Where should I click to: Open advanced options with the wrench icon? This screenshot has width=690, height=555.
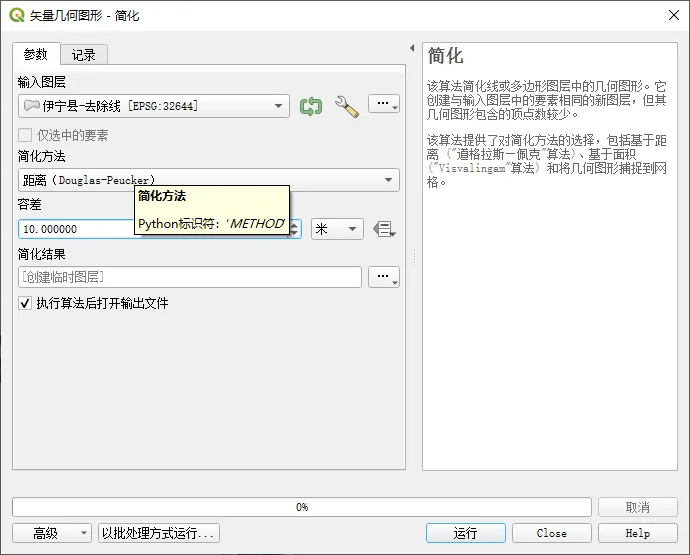[x=346, y=106]
